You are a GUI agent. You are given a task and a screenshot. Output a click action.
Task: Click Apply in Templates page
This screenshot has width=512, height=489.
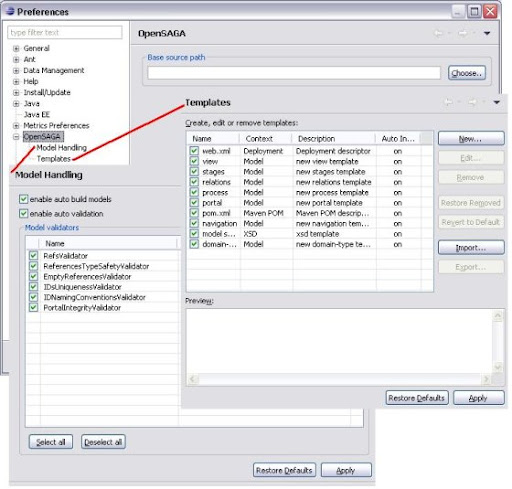[x=478, y=398]
